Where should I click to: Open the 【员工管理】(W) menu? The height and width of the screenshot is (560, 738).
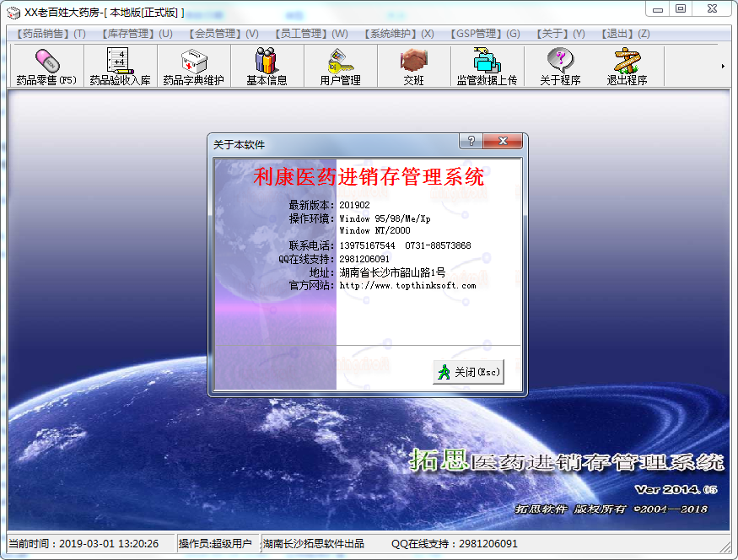point(310,34)
